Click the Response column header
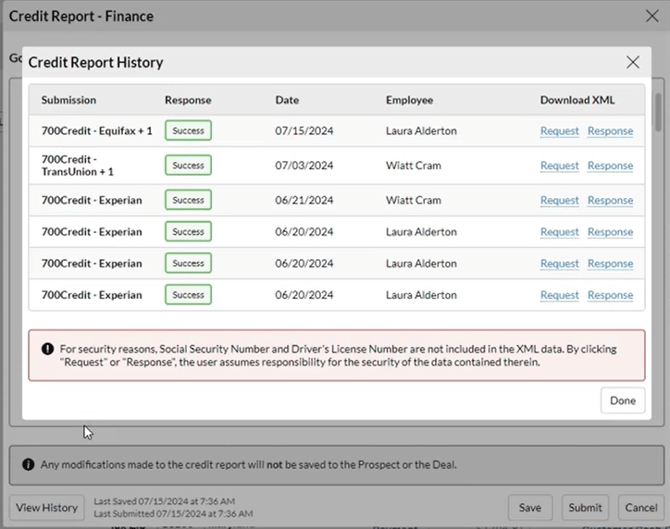The image size is (670, 529). tap(188, 100)
